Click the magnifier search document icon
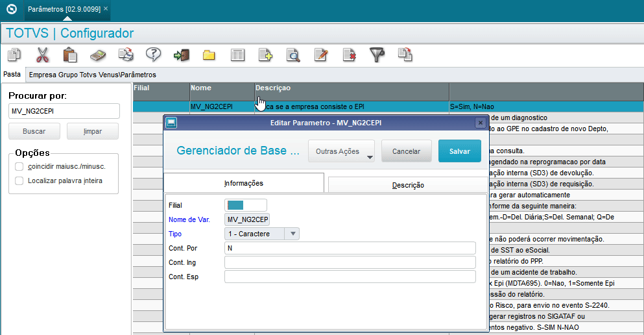This screenshot has width=644, height=335. click(x=293, y=55)
